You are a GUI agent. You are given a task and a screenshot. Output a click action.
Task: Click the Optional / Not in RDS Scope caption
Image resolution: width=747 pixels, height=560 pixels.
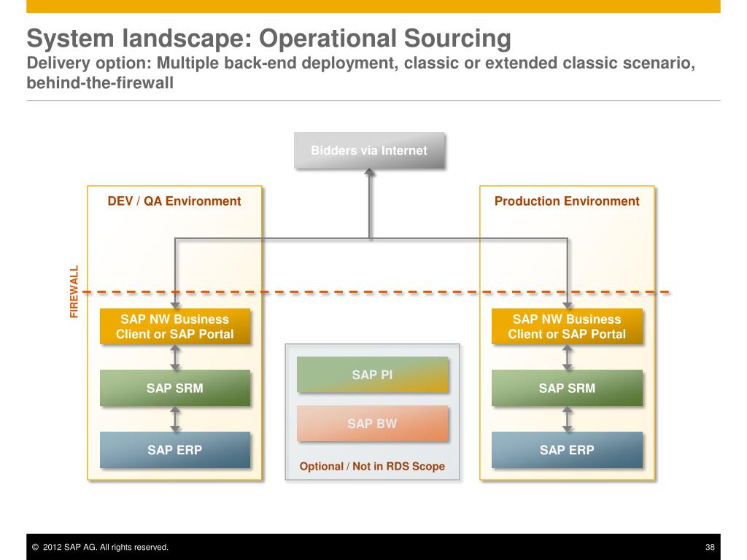pyautogui.click(x=372, y=466)
